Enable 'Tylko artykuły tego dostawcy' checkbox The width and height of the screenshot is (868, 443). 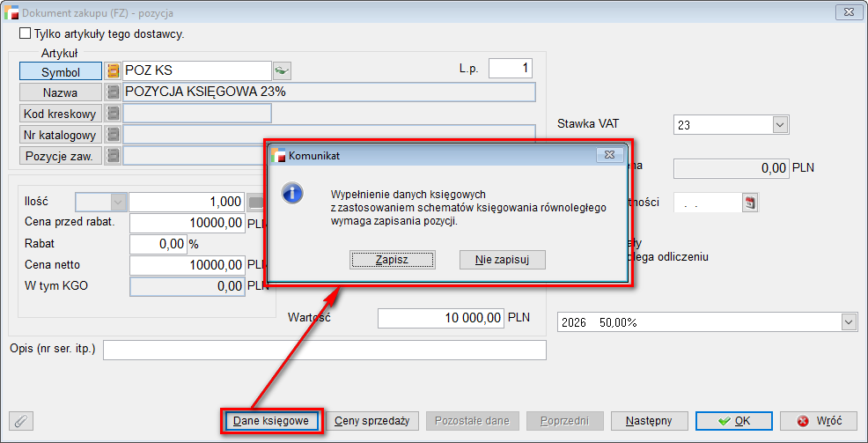25,34
